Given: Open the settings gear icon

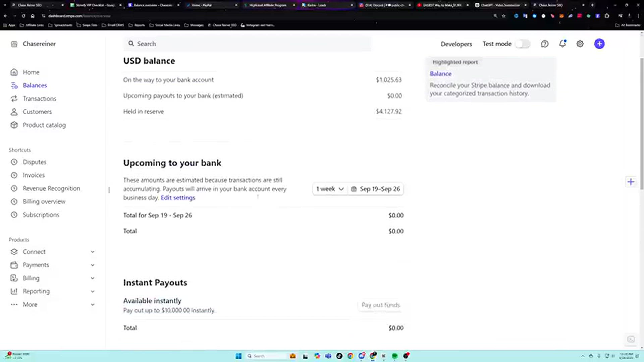Looking at the screenshot, I should click(580, 44).
